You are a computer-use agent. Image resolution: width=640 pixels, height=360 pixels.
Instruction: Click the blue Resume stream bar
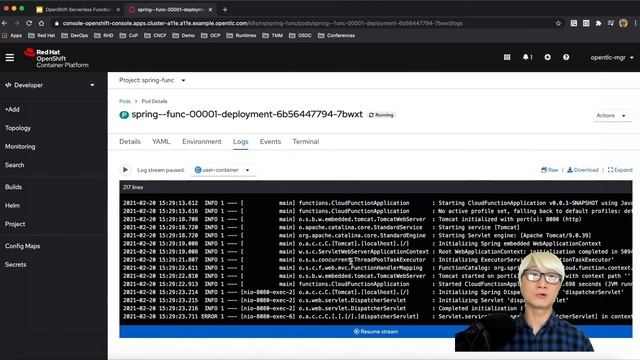click(376, 331)
